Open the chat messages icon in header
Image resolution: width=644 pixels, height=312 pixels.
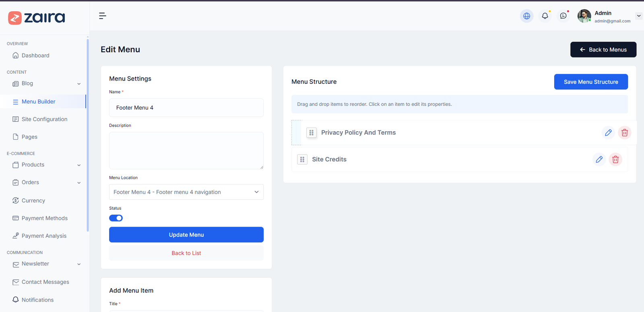[x=563, y=16]
